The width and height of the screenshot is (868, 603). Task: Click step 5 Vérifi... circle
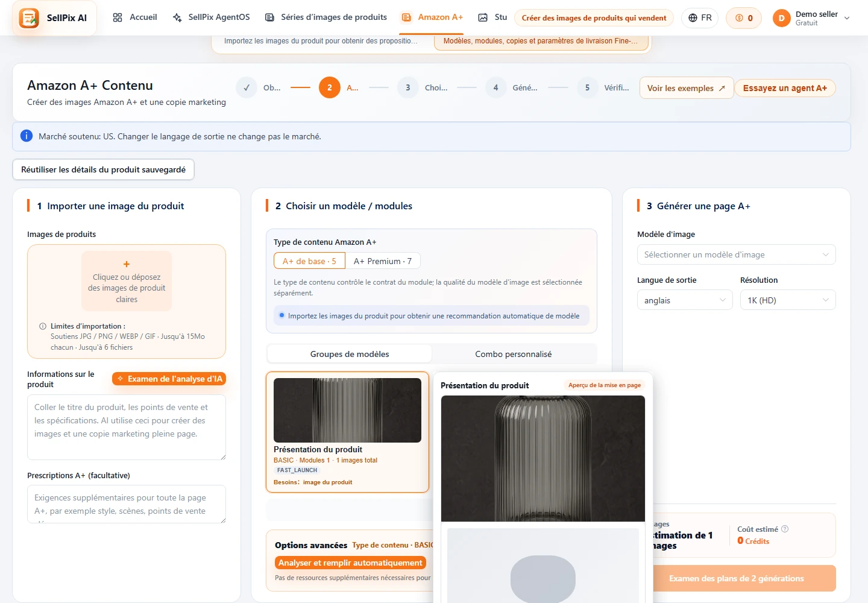(588, 87)
